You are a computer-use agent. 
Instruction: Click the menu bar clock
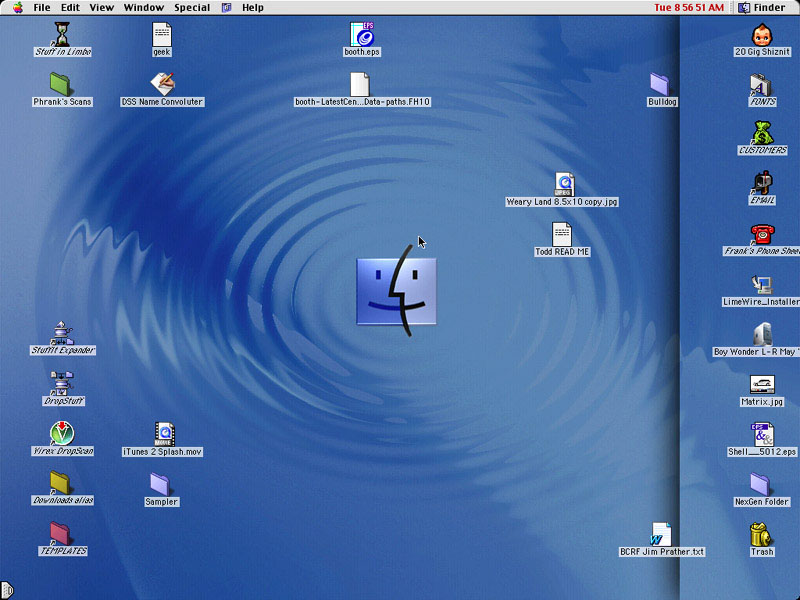coord(689,8)
